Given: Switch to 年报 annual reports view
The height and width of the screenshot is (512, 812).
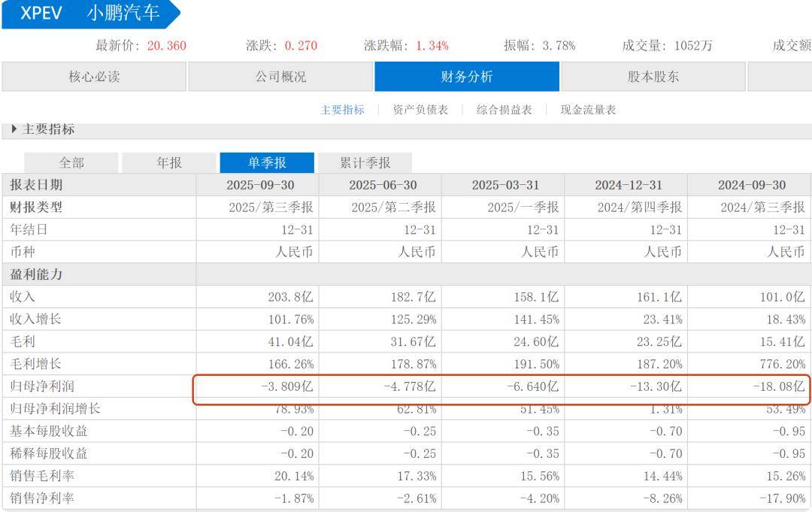Looking at the screenshot, I should pyautogui.click(x=168, y=162).
